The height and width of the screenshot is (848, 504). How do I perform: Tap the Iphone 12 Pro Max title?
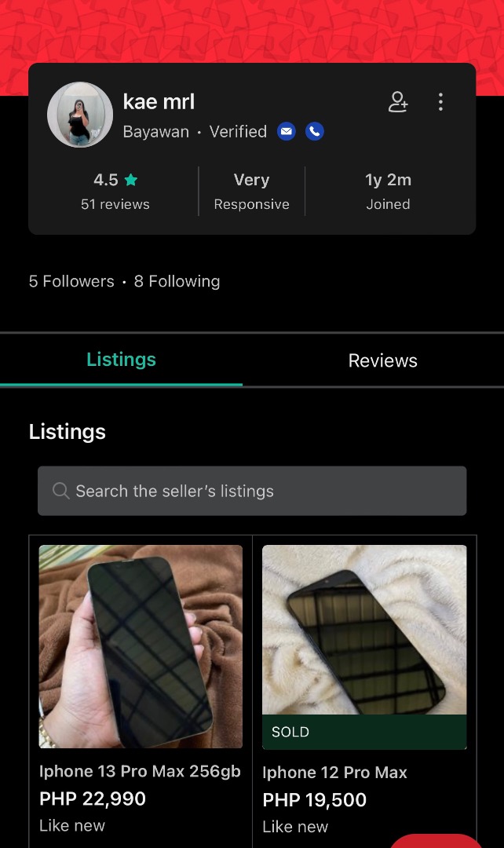(334, 773)
